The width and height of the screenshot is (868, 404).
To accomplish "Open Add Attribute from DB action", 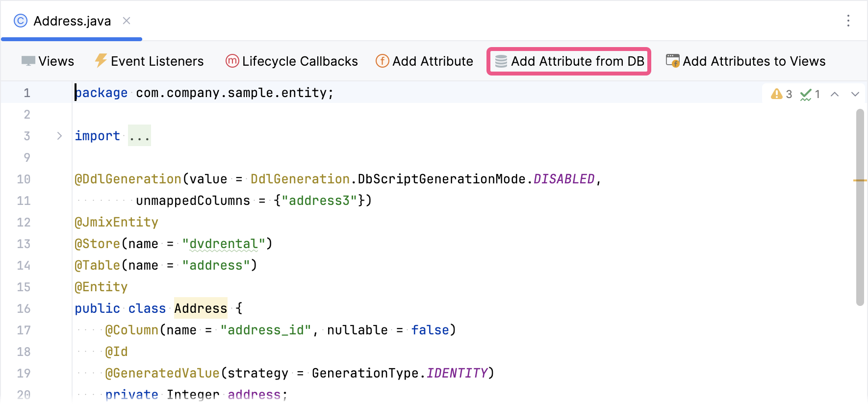I will tap(577, 61).
